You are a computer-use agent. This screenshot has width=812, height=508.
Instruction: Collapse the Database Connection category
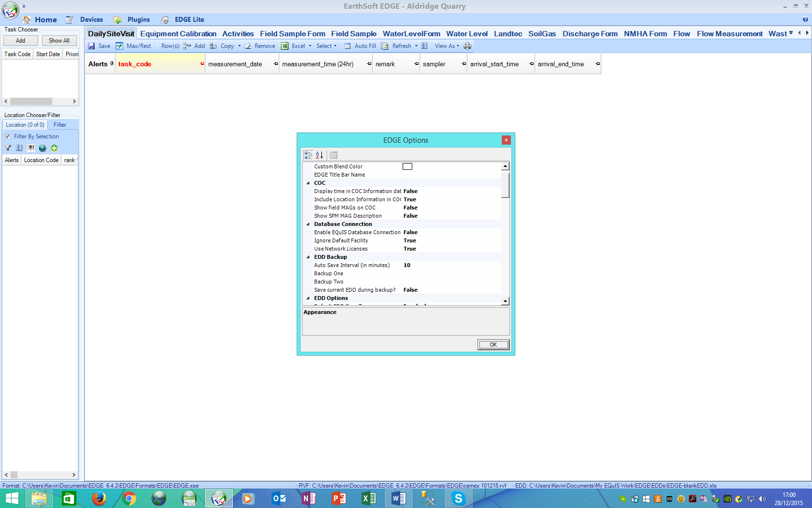(x=308, y=224)
